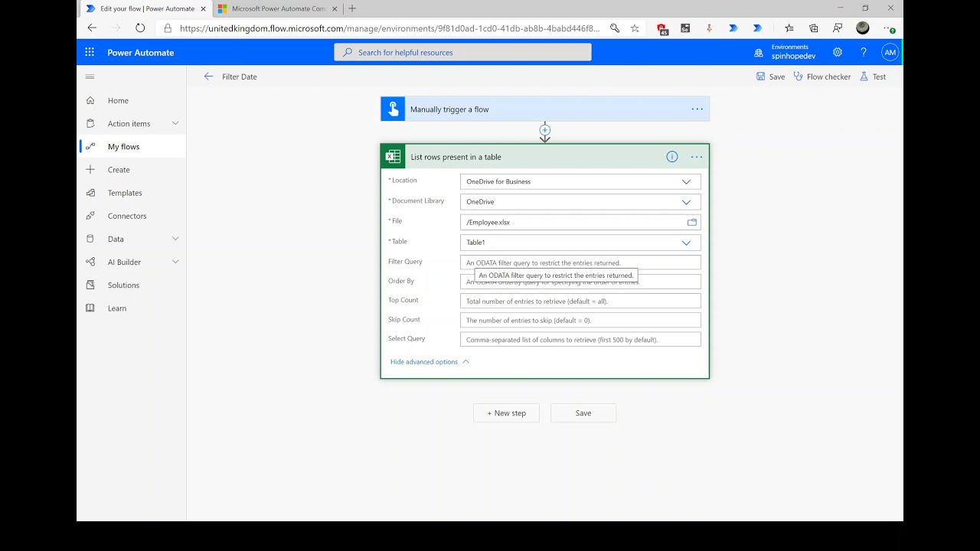Save the flow from the top command bar
This screenshot has height=551, width=980.
click(x=770, y=77)
